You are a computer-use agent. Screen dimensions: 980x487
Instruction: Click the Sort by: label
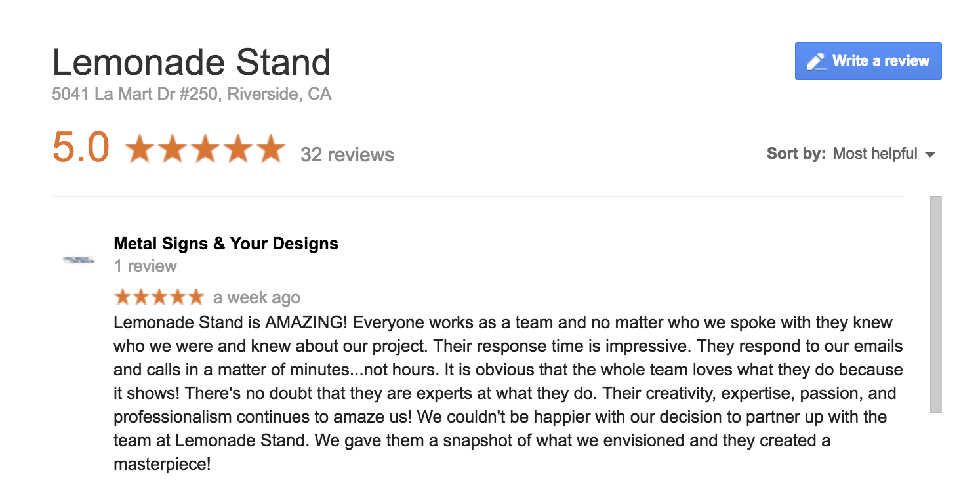(796, 154)
